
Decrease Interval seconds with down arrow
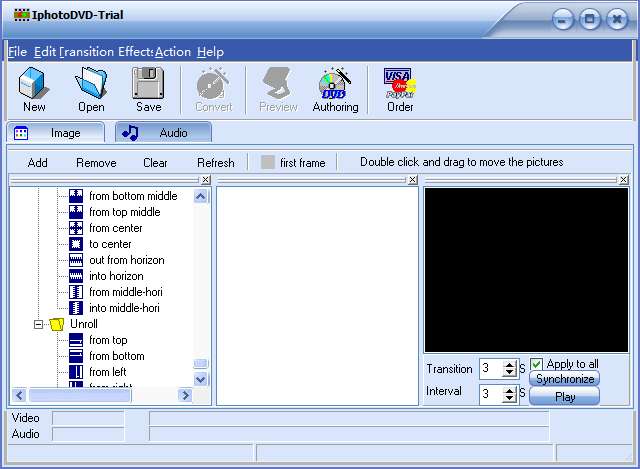point(509,398)
